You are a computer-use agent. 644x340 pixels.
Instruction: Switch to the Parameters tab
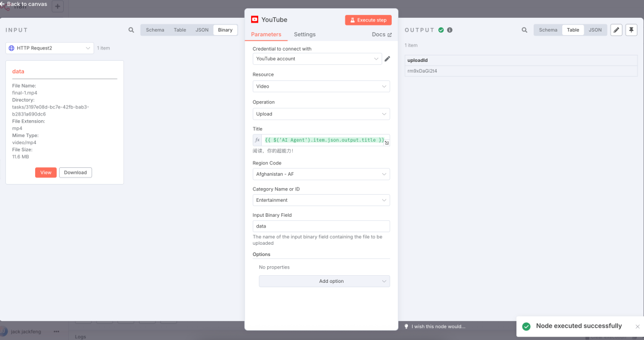[266, 35]
